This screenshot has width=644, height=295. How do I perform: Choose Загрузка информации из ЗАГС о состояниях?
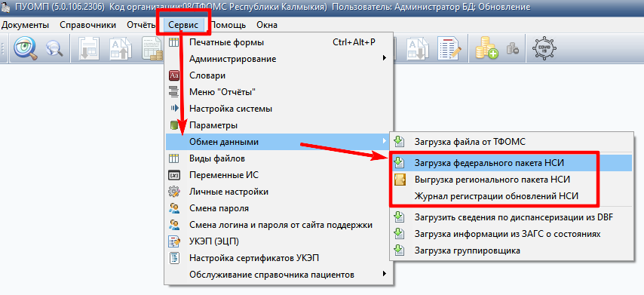[x=511, y=234]
